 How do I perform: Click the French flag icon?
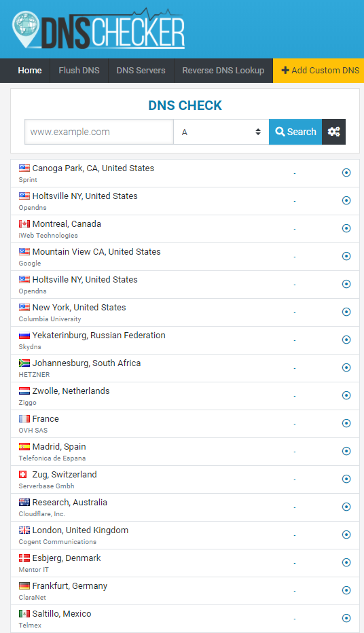pyautogui.click(x=24, y=418)
